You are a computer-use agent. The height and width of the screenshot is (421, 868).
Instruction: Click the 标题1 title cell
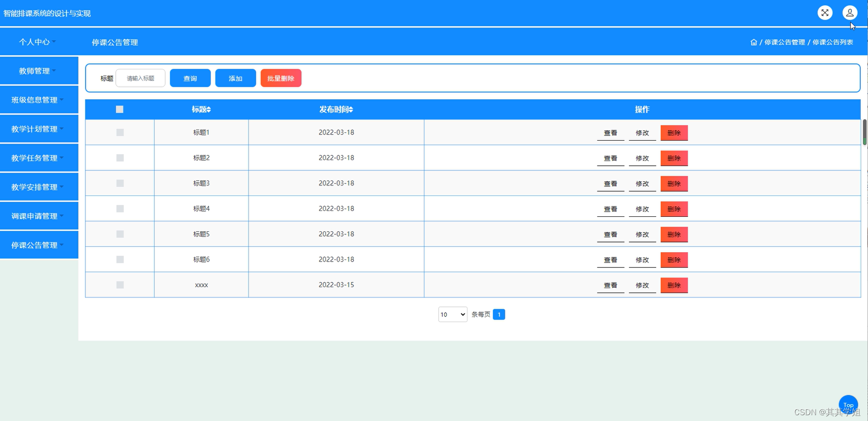(x=201, y=132)
